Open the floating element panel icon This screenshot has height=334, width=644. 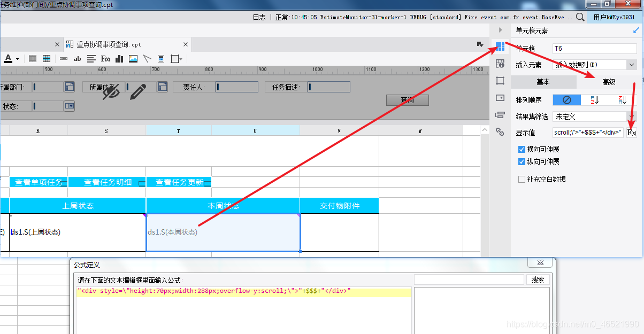point(500,81)
